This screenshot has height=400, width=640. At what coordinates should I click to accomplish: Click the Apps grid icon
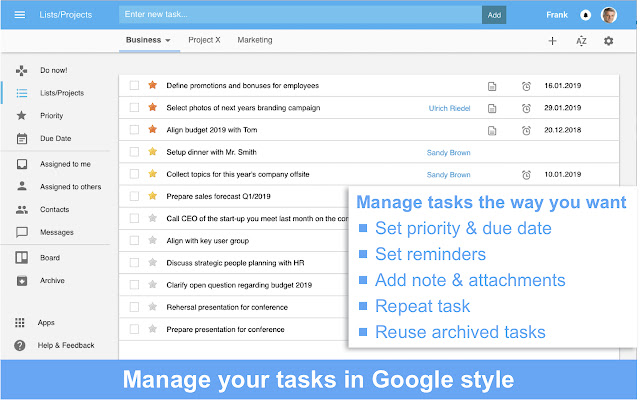[20, 323]
